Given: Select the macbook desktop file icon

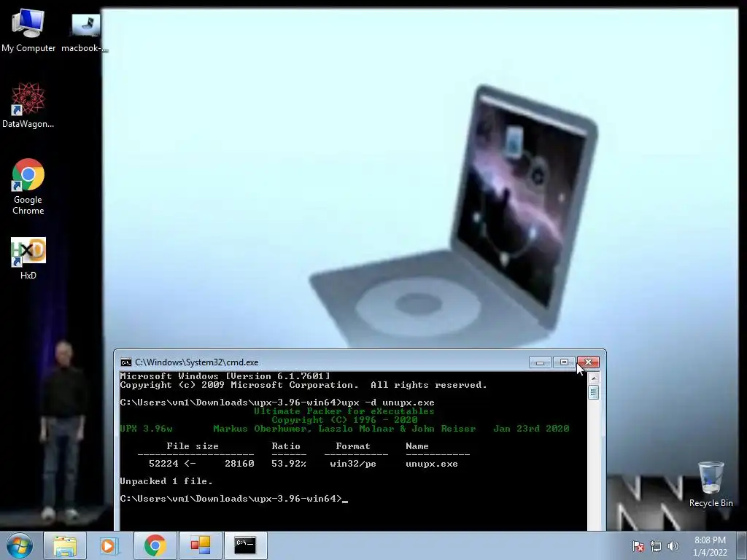Looking at the screenshot, I should coord(85,32).
